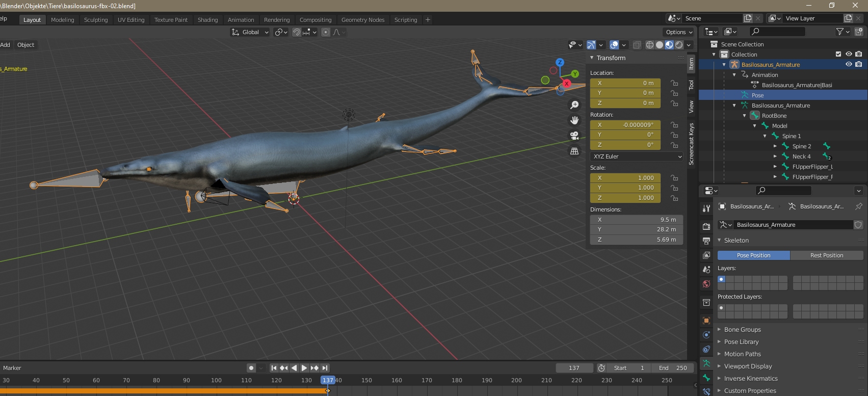Viewport: 868px width, 396px height.
Task: Open the Render properties tab icon
Action: tap(706, 226)
